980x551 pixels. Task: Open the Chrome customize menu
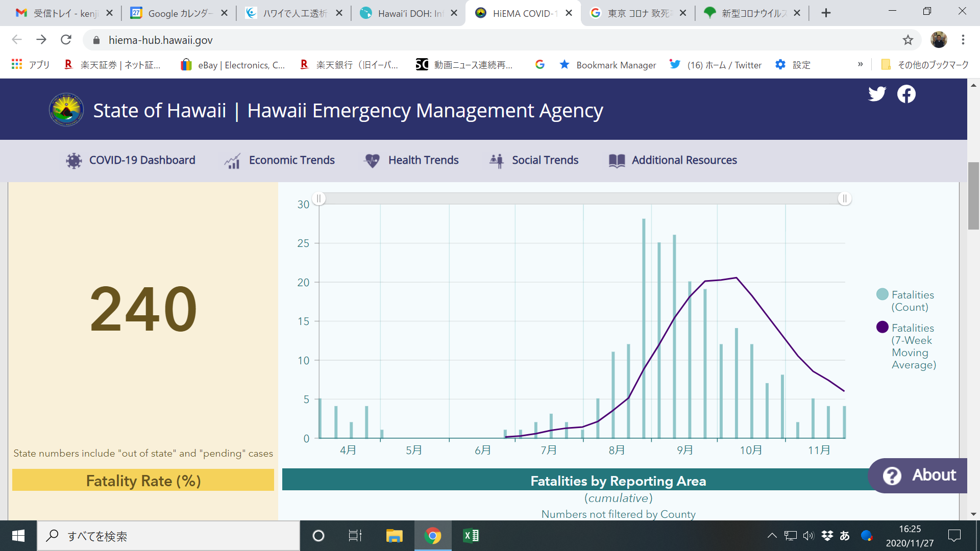point(963,40)
